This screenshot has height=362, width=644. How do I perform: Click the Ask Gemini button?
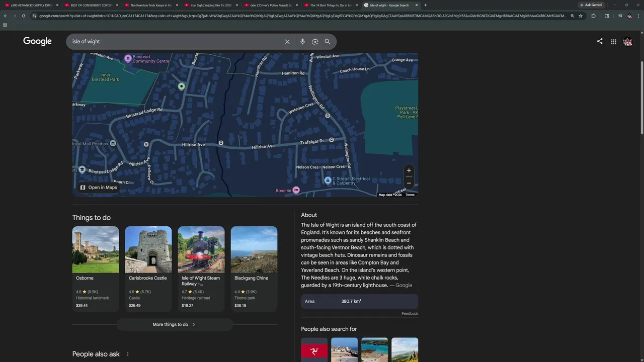click(591, 5)
